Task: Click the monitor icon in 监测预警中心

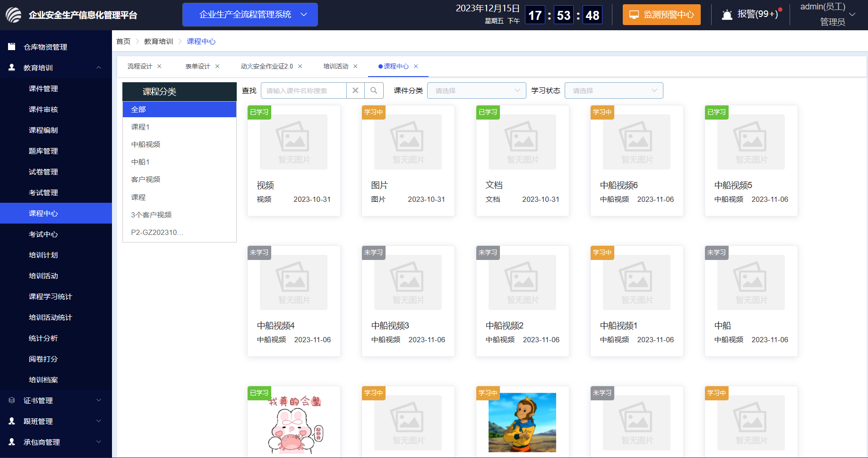Action: (634, 15)
